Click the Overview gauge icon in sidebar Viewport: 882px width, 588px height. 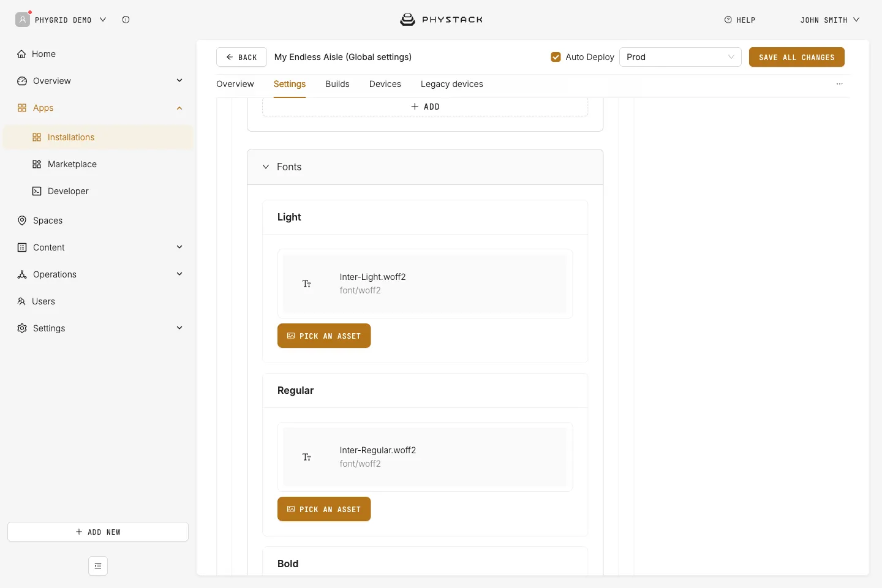click(x=22, y=81)
